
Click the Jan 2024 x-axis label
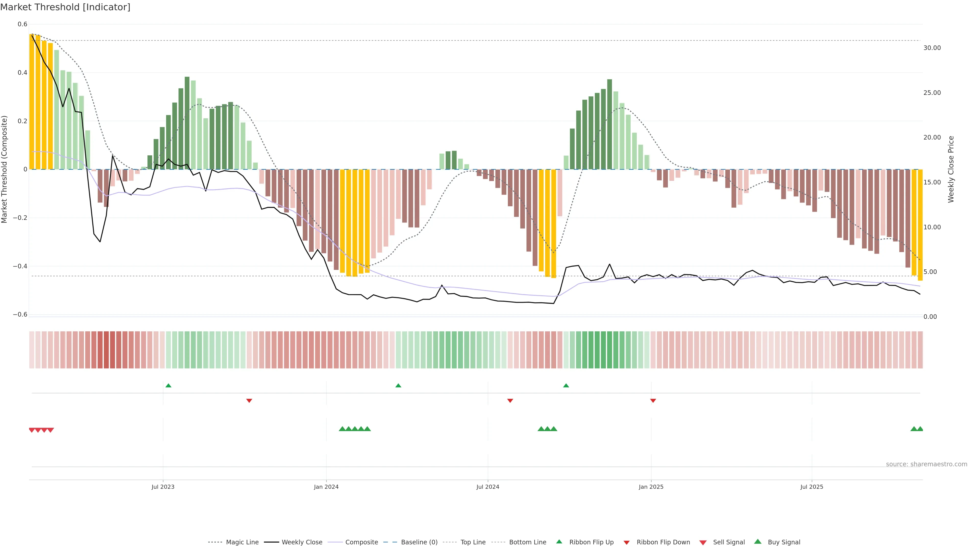pos(326,487)
